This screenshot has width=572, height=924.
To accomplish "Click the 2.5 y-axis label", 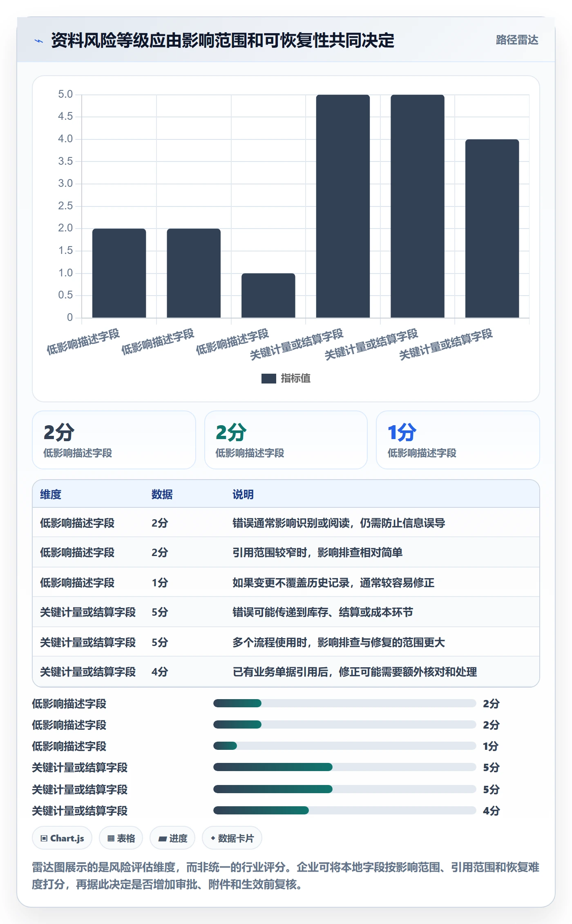I will pyautogui.click(x=65, y=206).
